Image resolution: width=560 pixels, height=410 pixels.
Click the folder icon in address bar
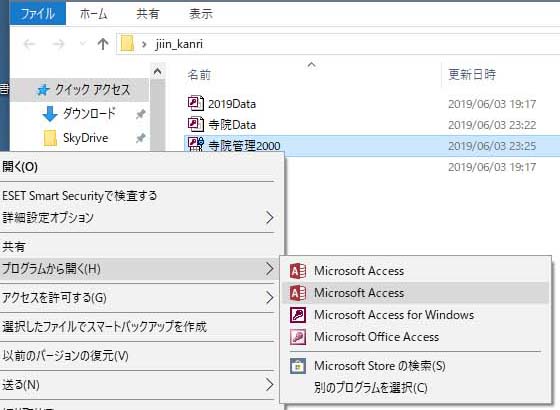127,44
